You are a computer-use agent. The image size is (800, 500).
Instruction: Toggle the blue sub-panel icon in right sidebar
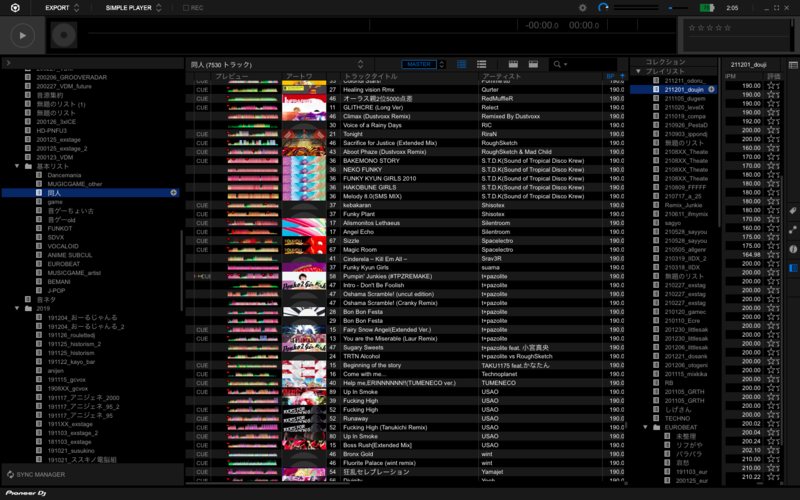point(793,268)
